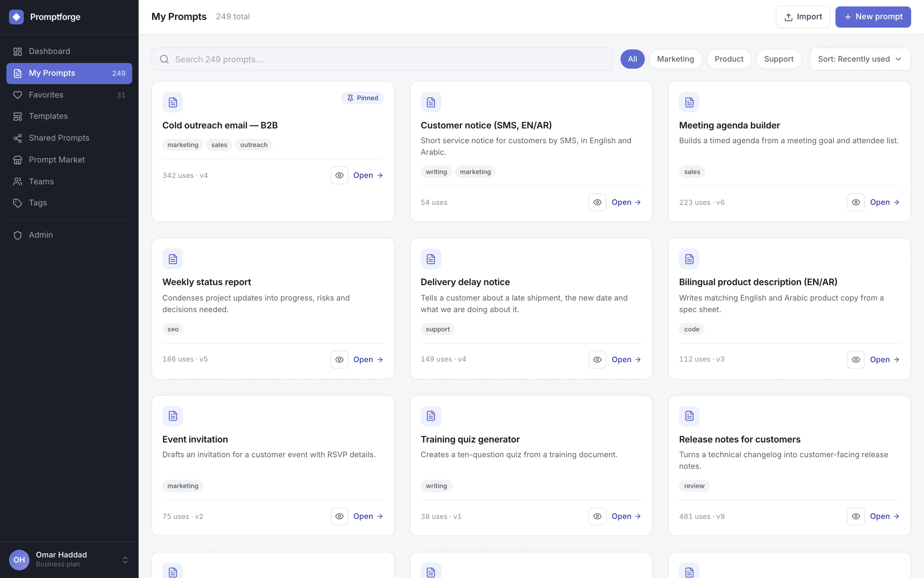The image size is (924, 578).
Task: Click the Event invitation document icon
Action: point(173,416)
